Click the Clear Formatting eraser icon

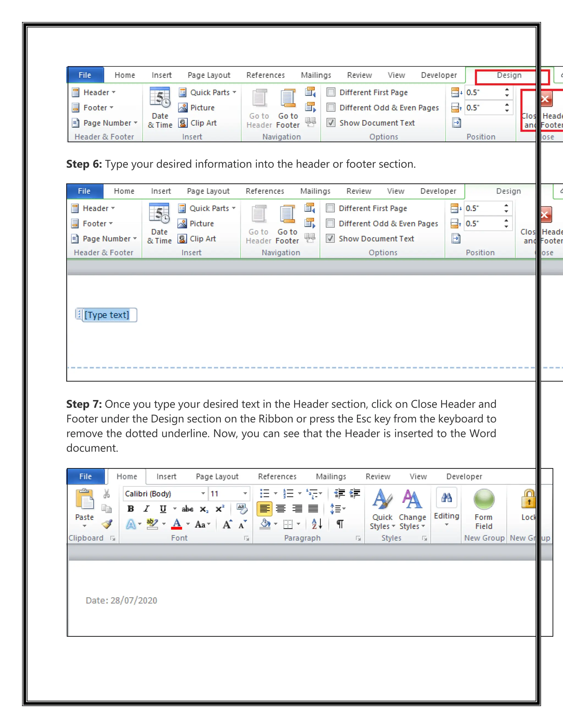click(x=242, y=509)
